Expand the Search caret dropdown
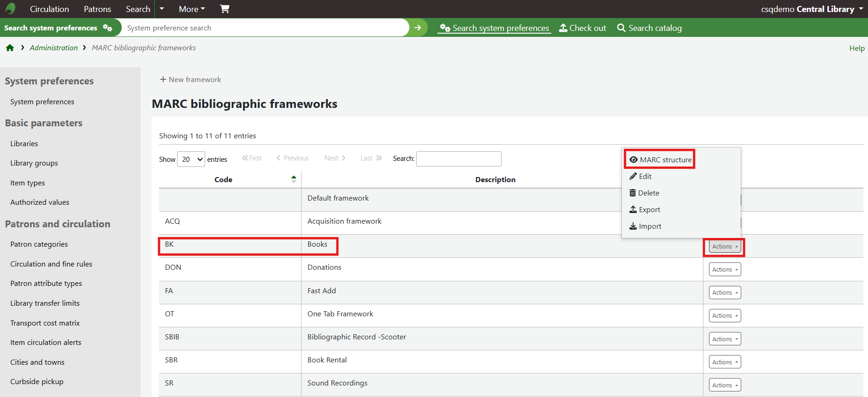The width and height of the screenshot is (868, 397). tap(162, 9)
